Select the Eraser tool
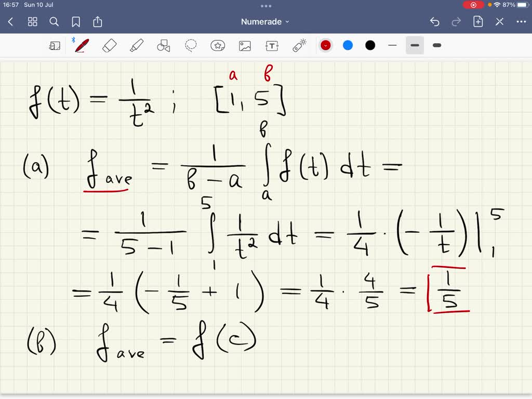The width and height of the screenshot is (532, 399). tap(110, 45)
